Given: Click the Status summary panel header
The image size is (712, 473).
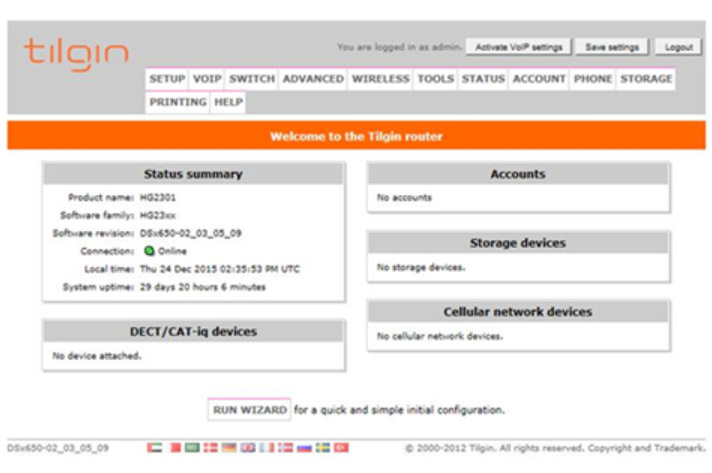Looking at the screenshot, I should click(x=193, y=174).
